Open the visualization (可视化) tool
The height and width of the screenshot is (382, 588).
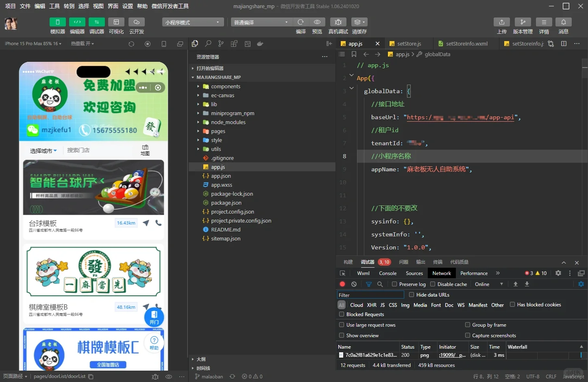116,22
